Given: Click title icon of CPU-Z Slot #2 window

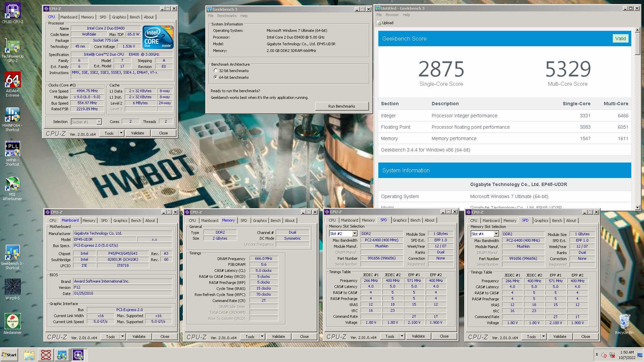Looking at the screenshot, I should (327, 212).
